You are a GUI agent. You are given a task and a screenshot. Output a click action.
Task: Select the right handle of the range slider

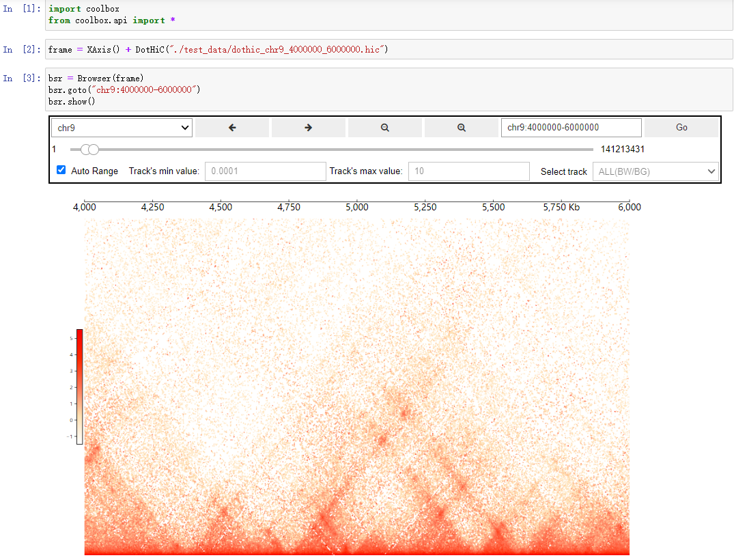[x=94, y=150]
